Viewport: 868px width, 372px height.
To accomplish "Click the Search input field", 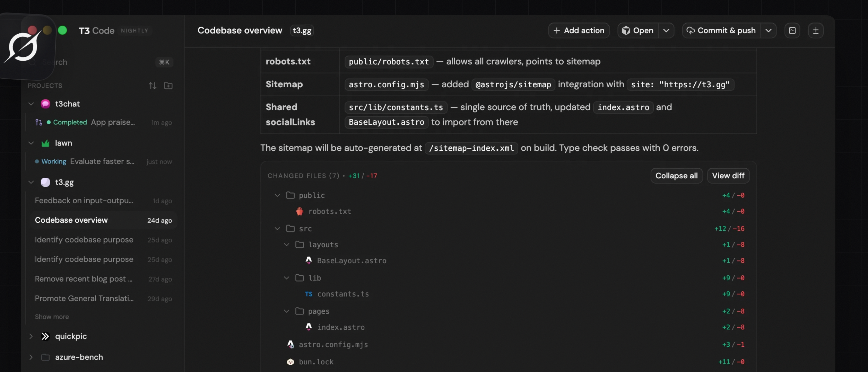I will [101, 62].
